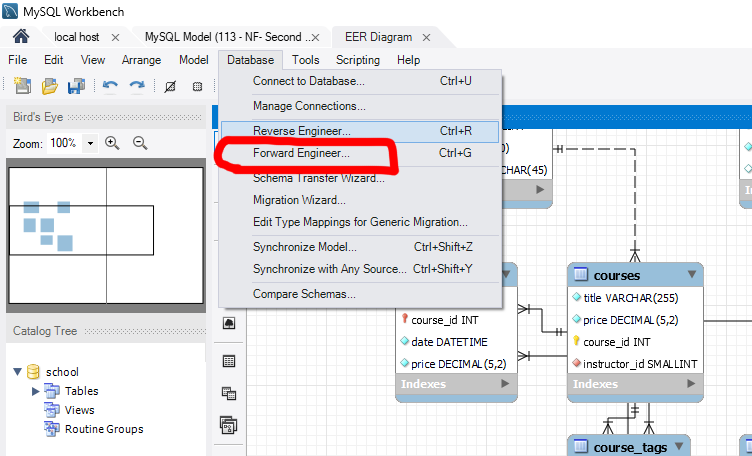Choose Connect to Database menu entry
This screenshot has height=456, width=752.
[x=360, y=81]
